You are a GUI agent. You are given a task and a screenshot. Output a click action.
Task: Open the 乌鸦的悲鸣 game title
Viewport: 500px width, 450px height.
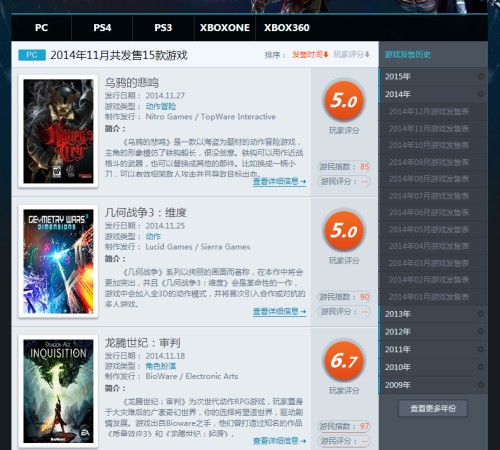[x=132, y=83]
